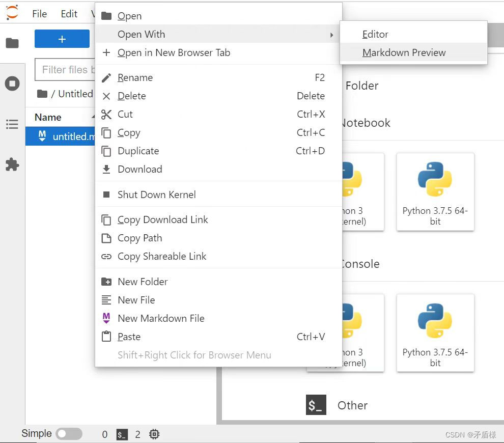504x443 pixels.
Task: Choose Open in New Browser Tab
Action: point(218,52)
